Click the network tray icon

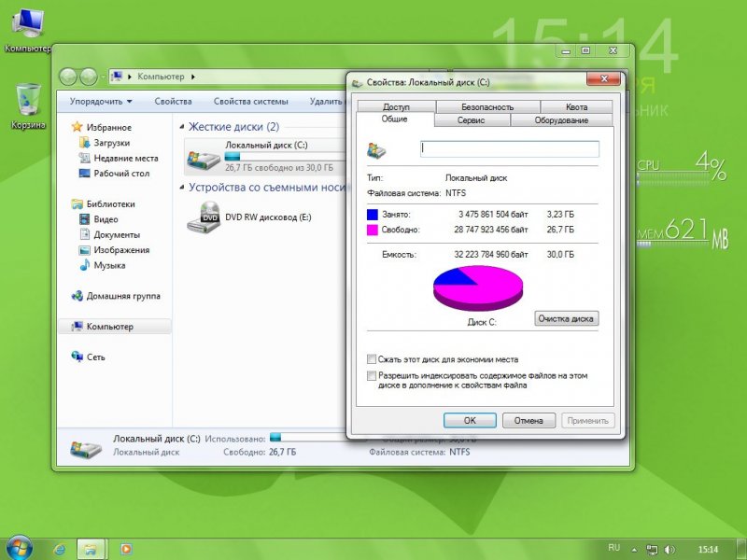652,550
